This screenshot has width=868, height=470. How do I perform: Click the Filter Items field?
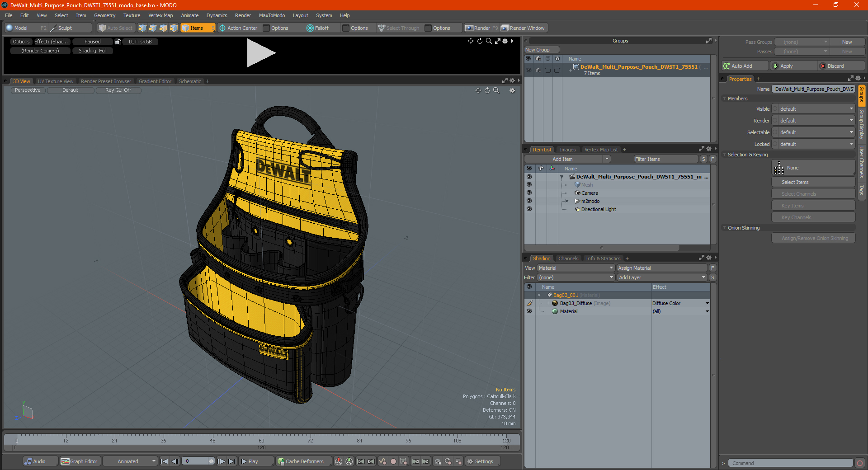coord(666,159)
